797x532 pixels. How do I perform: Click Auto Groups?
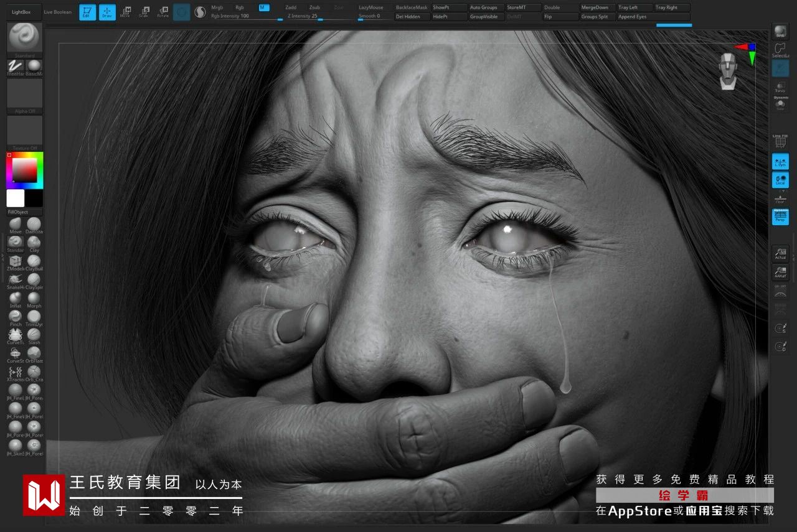[x=486, y=7]
